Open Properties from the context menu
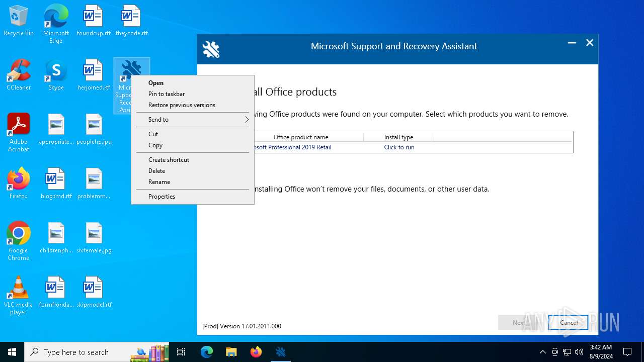Viewport: 644px width, 362px height. tap(193, 197)
